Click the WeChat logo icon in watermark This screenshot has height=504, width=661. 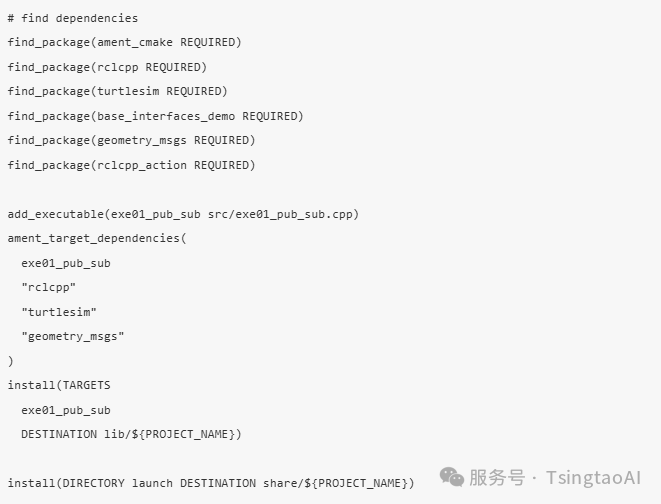coord(451,477)
